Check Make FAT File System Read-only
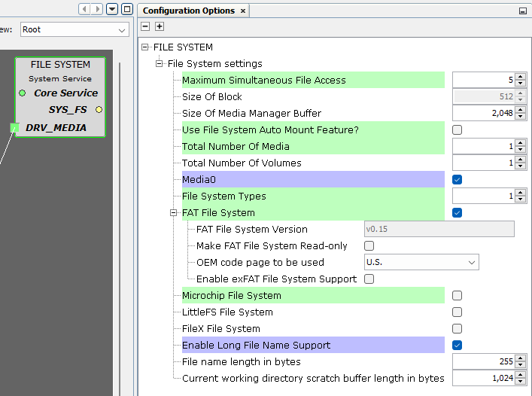Viewport: 532px width, 396px height. [369, 246]
